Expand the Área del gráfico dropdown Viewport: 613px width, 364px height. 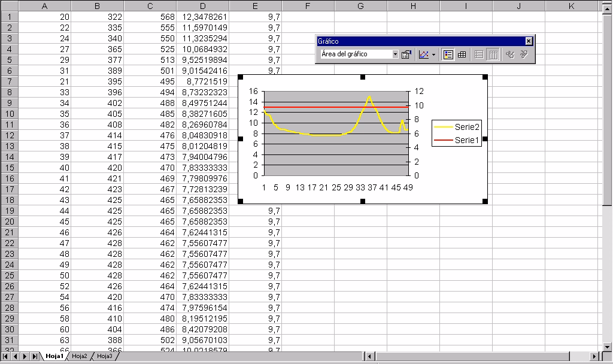pos(395,54)
